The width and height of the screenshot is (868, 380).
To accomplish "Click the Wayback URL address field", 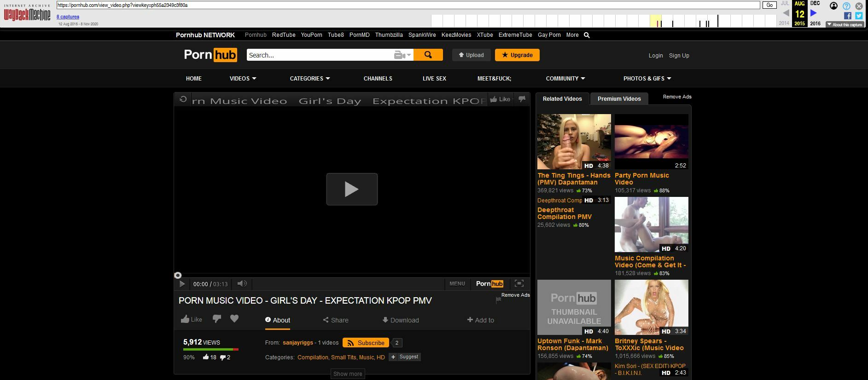I will (x=408, y=5).
